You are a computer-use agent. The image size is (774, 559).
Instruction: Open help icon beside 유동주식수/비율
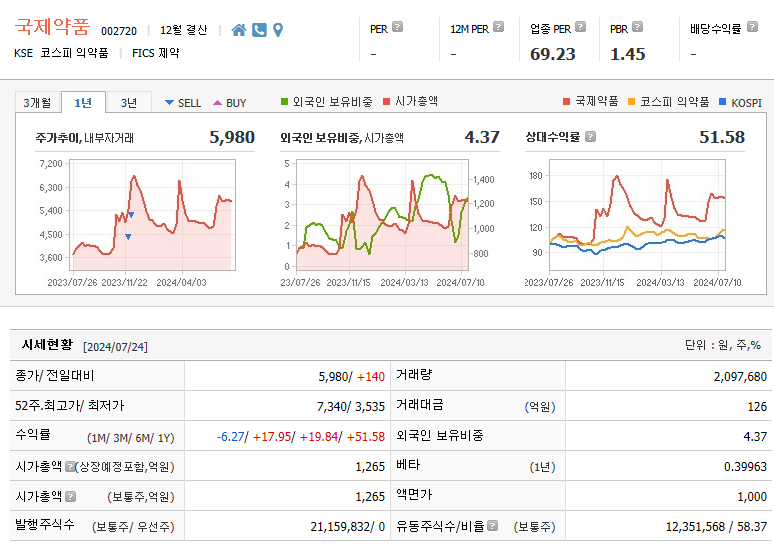pyautogui.click(x=493, y=526)
